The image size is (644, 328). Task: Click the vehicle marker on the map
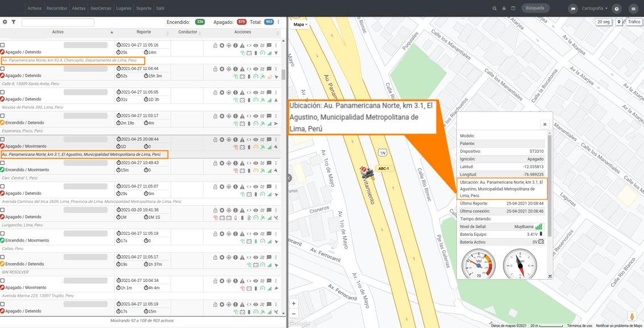368,173
